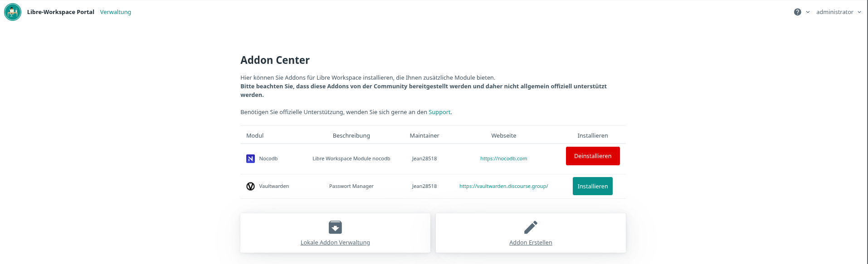Open the Lokale Addon Verwaltung link
The height and width of the screenshot is (264, 868).
pos(335,243)
